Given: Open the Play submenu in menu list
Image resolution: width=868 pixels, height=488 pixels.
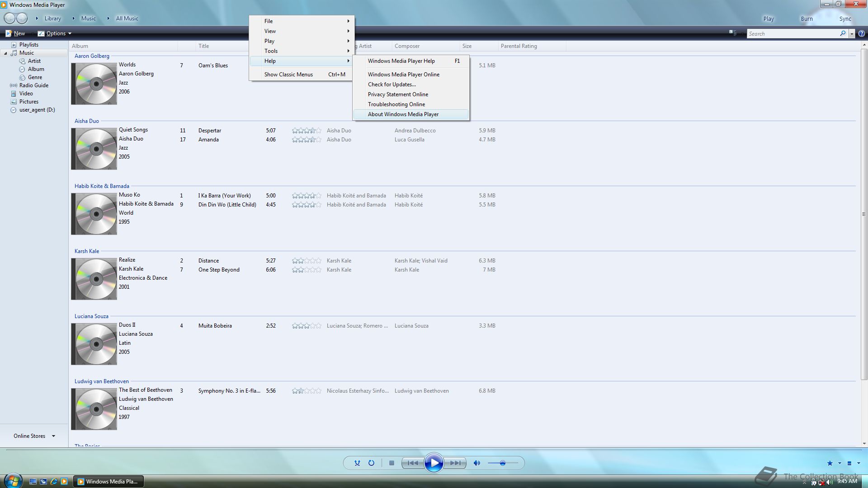Looking at the screenshot, I should coord(302,41).
